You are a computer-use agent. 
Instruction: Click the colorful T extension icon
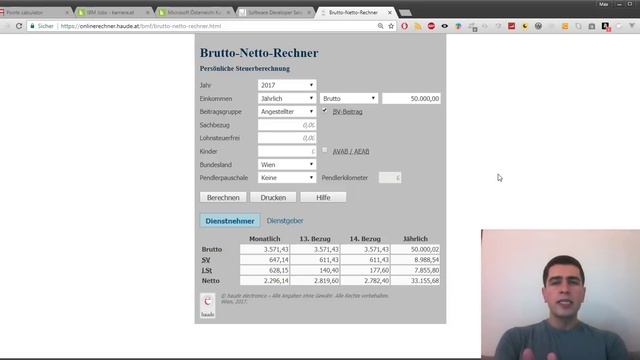458,26
